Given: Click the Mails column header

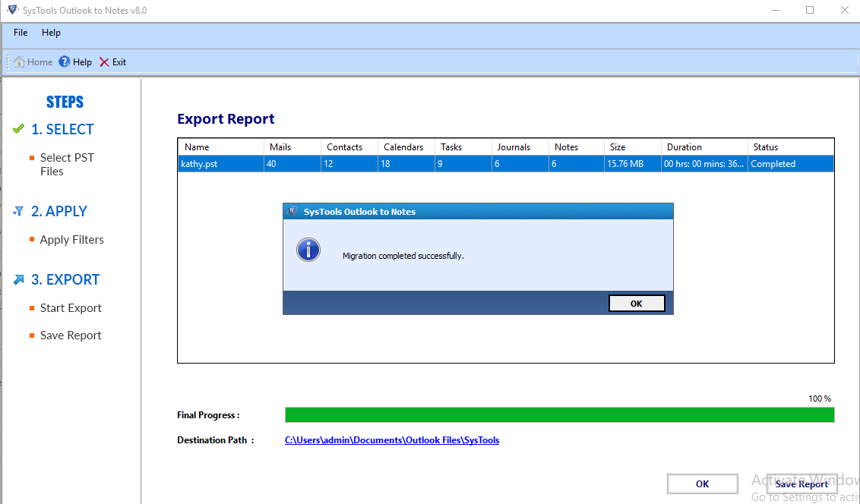Looking at the screenshot, I should (x=292, y=146).
